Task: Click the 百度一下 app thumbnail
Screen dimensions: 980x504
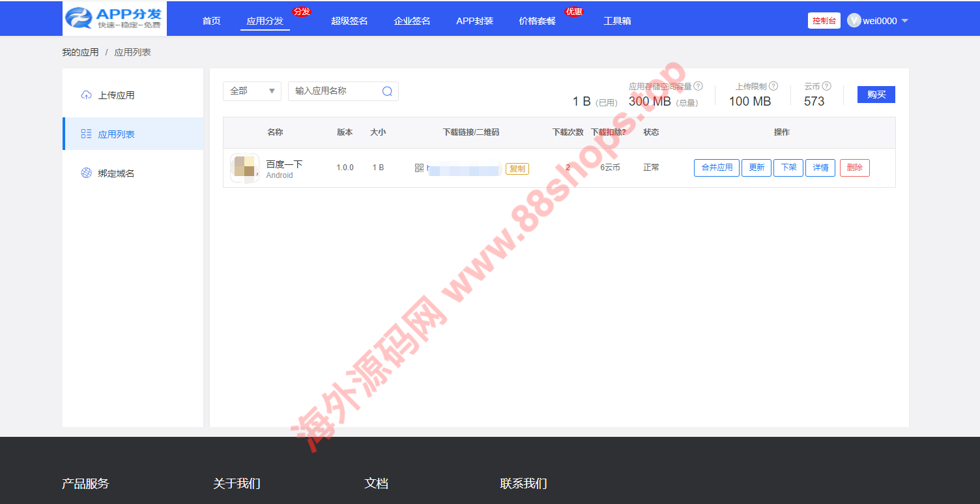Action: (244, 168)
